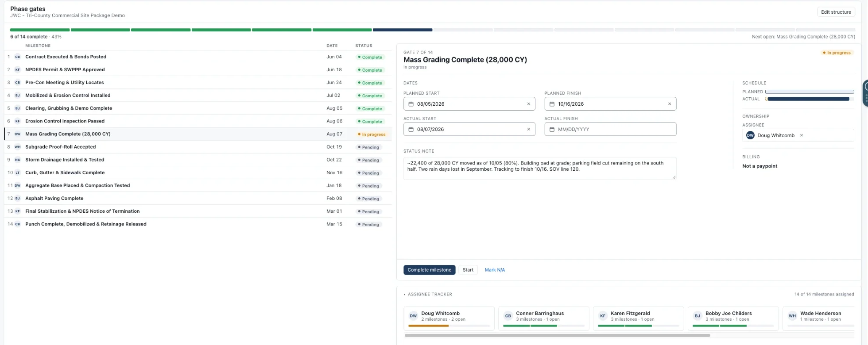Screen dimensions: 868x345
Task: Click the Planned schedule bar
Action: tap(810, 92)
